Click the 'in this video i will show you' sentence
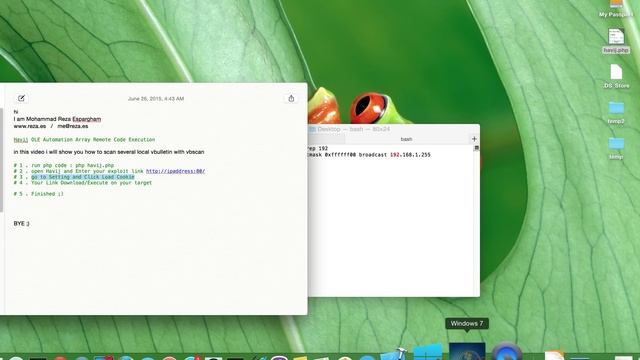The width and height of the screenshot is (640, 360). pos(109,152)
